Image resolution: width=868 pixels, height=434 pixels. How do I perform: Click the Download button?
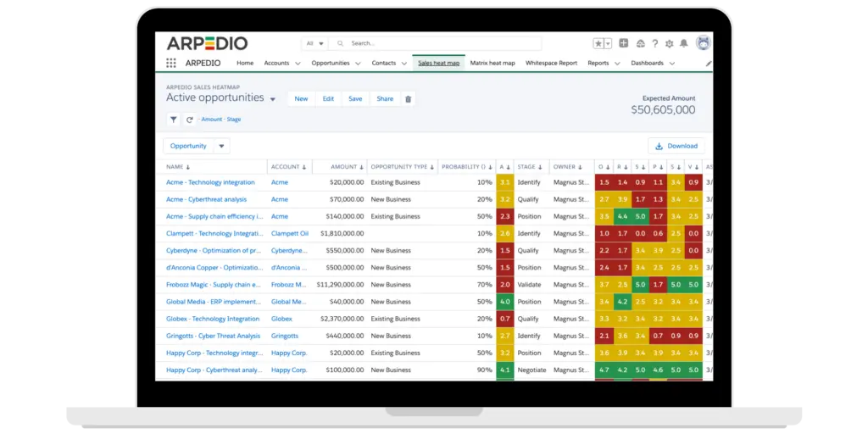click(676, 146)
